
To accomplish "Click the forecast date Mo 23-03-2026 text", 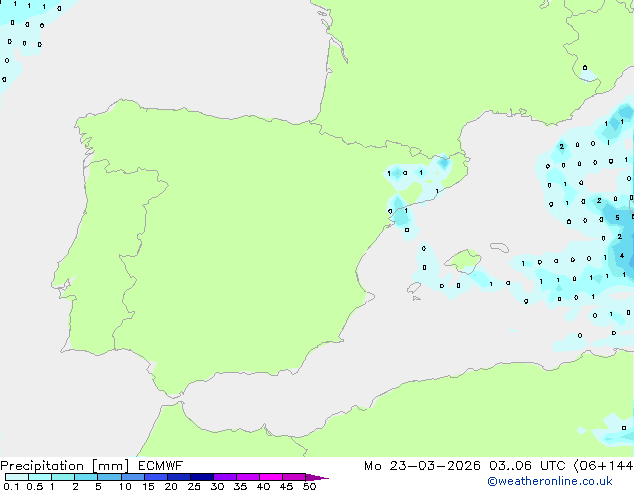I will click(x=418, y=466).
